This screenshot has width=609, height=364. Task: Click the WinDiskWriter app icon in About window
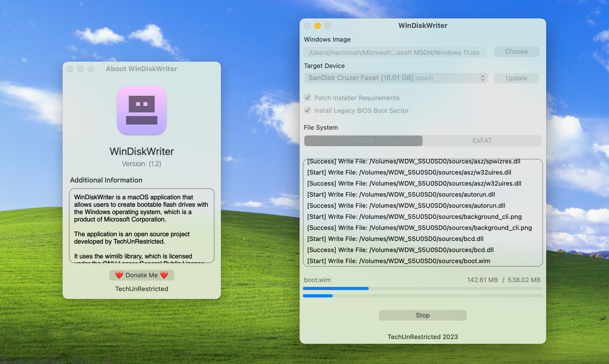[142, 110]
